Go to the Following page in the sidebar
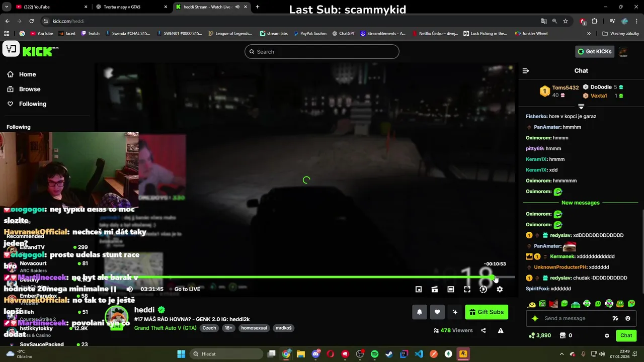The image size is (644, 362). (27, 104)
